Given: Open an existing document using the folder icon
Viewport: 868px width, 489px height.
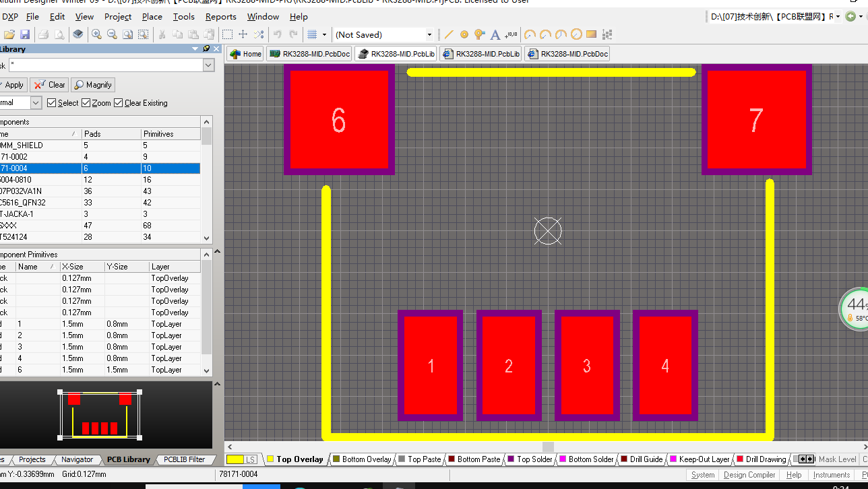Looking at the screenshot, I should tap(9, 34).
